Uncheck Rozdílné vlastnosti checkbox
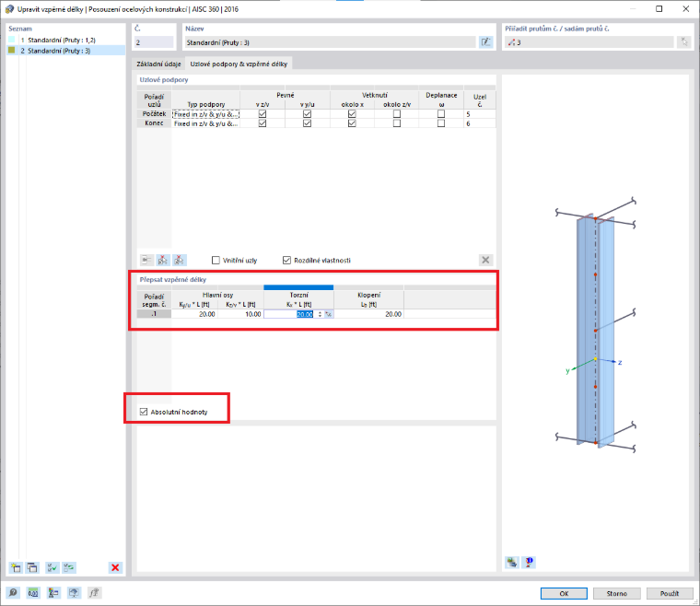Image resolution: width=700 pixels, height=606 pixels. [x=286, y=260]
